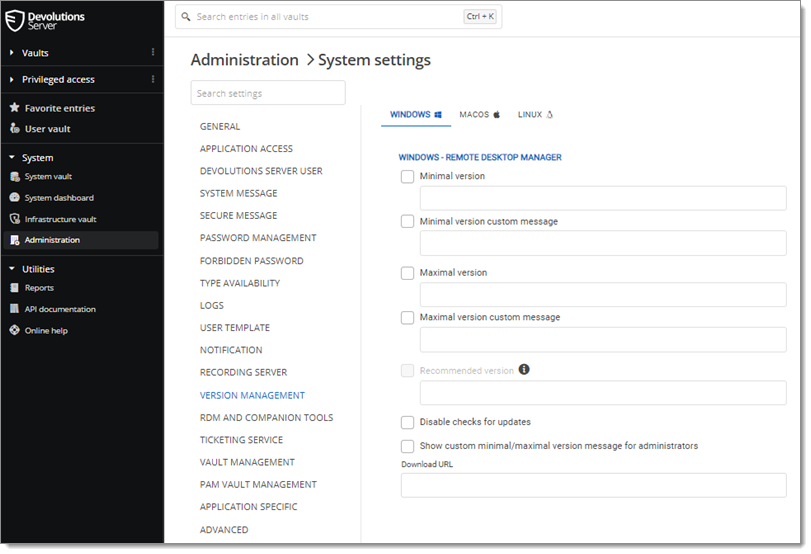Open NOTIFICATION settings
Screen dimensions: 811x554
coord(231,350)
